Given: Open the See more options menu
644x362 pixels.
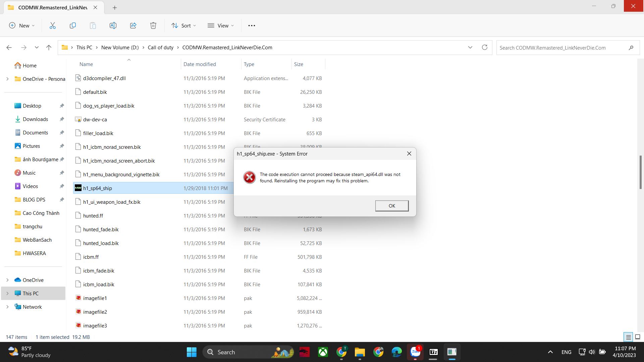Looking at the screenshot, I should [x=252, y=25].
